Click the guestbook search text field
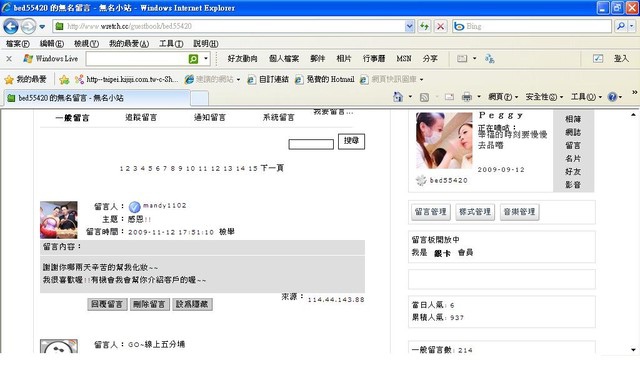 tap(311, 144)
